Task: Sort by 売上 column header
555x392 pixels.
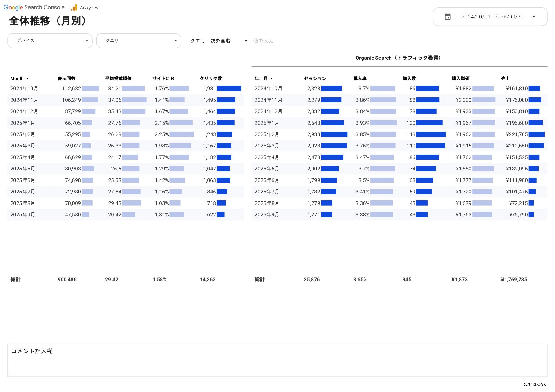Action: 505,79
